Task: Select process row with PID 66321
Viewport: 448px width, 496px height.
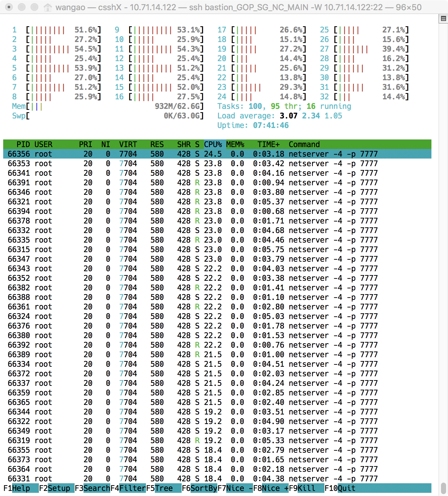Action: click(x=217, y=202)
